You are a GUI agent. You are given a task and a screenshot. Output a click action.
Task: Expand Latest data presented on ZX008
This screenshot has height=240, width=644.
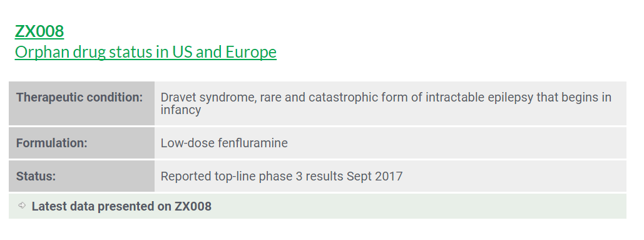pos(121,206)
